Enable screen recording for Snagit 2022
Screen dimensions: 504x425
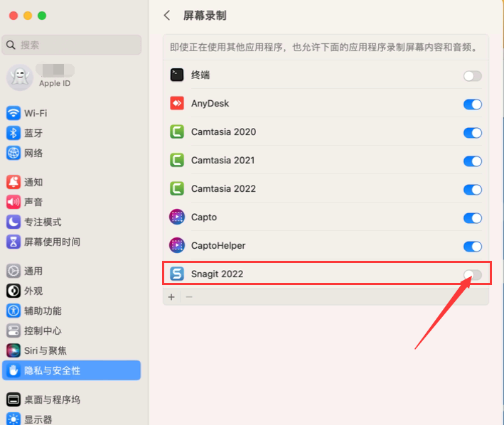click(472, 275)
